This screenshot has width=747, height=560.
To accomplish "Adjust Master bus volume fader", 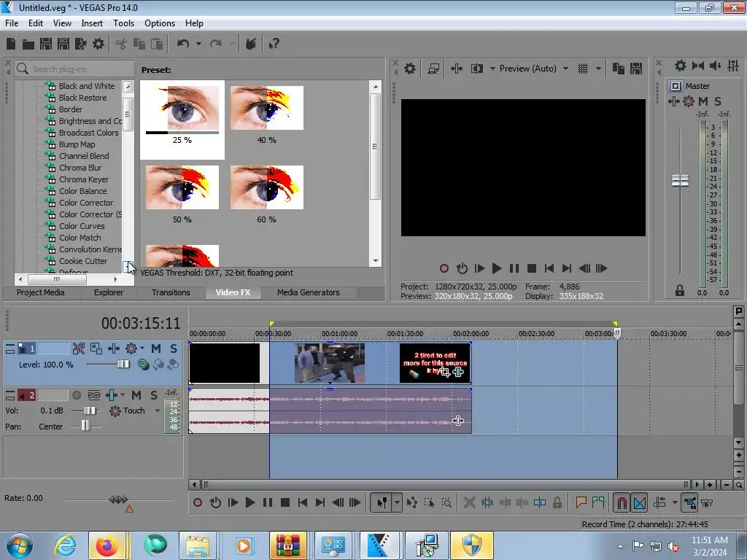I will (x=680, y=181).
